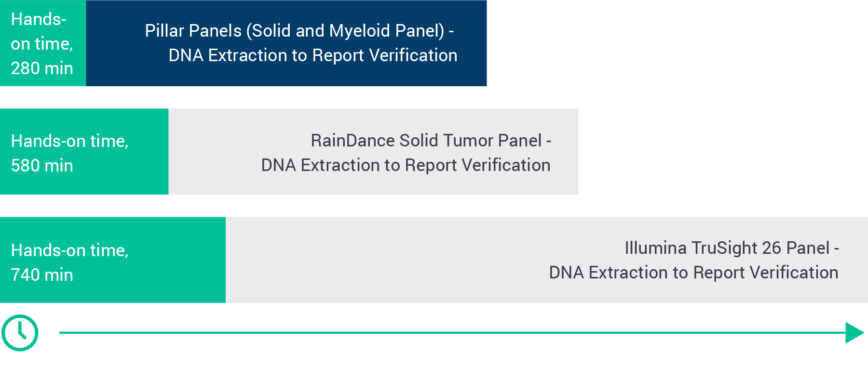Viewport: 868px width, 367px height.
Task: Click the Pillar Panels title text
Action: [299, 31]
